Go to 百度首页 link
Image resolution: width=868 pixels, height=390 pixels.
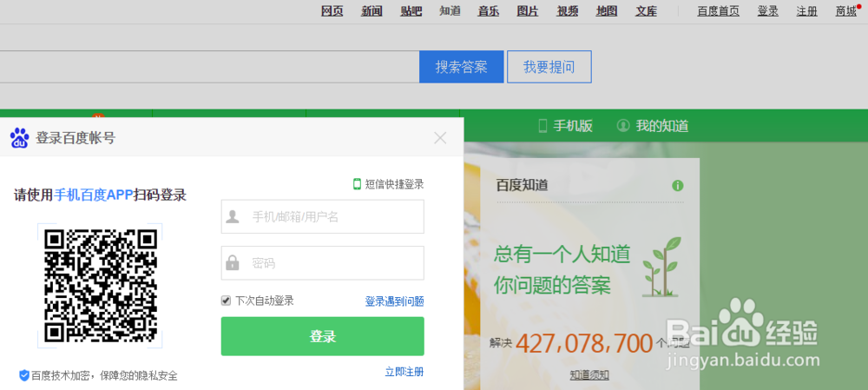718,10
